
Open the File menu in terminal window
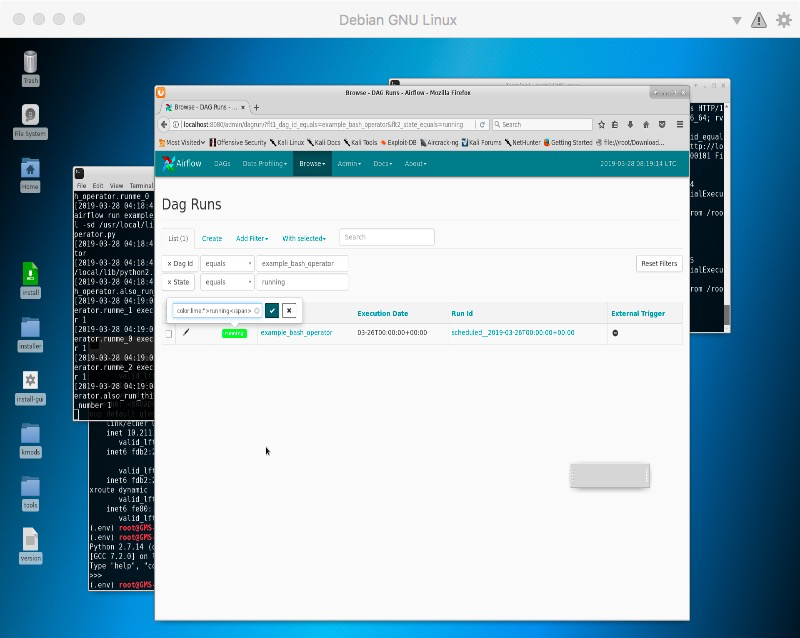(82, 186)
